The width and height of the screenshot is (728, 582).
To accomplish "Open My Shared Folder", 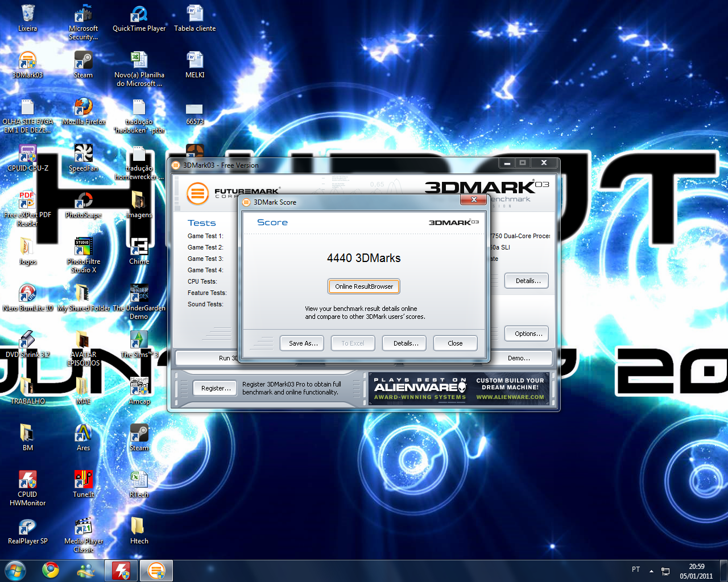I will [83, 298].
